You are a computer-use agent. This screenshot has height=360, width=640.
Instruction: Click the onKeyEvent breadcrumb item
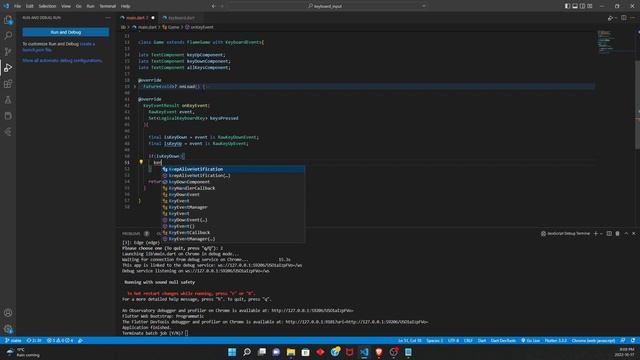(x=199, y=27)
